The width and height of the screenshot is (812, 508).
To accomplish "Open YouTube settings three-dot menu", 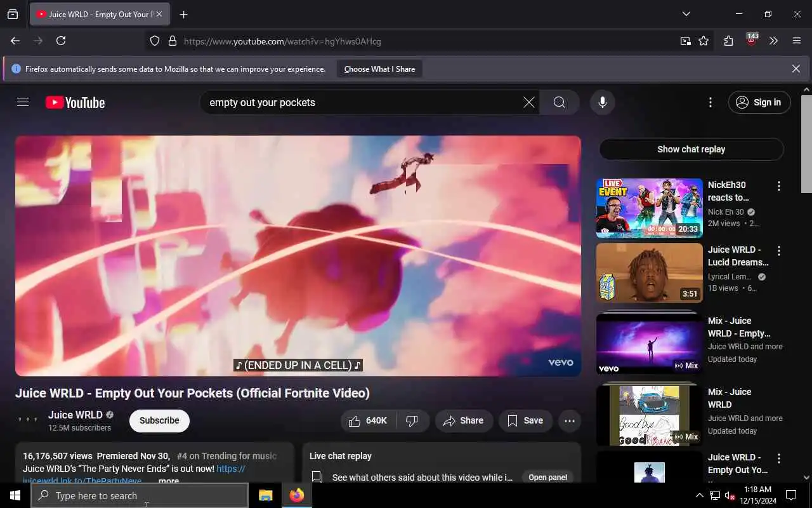I will 710,102.
